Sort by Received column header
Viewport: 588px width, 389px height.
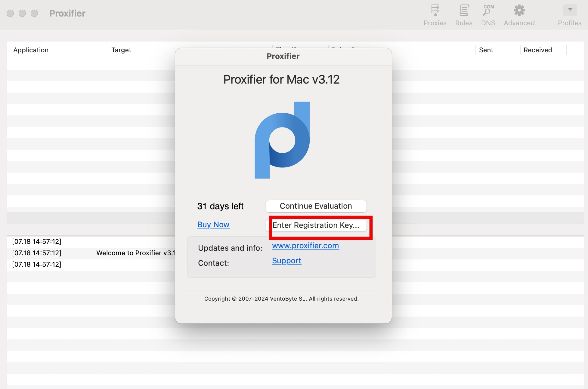pyautogui.click(x=538, y=50)
